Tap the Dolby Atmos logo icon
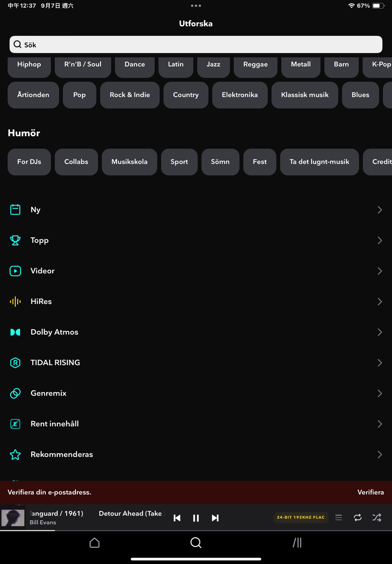392x564 pixels. point(15,332)
